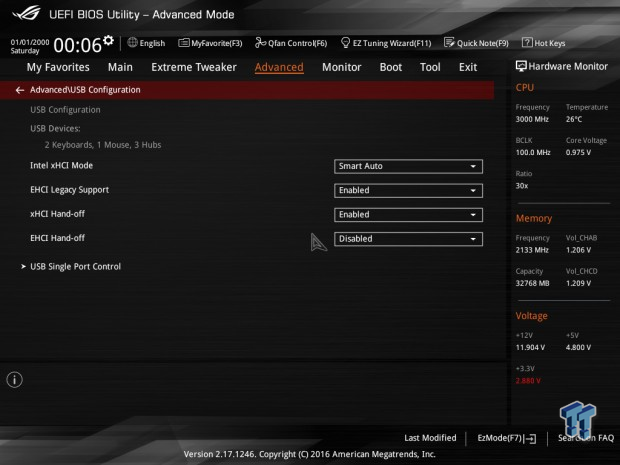Switch to EzMode(F7) label
This screenshot has height=465, width=620.
click(500, 438)
